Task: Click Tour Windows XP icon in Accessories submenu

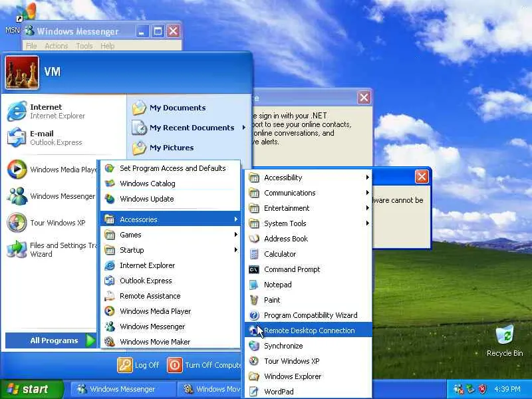Action: pyautogui.click(x=254, y=361)
